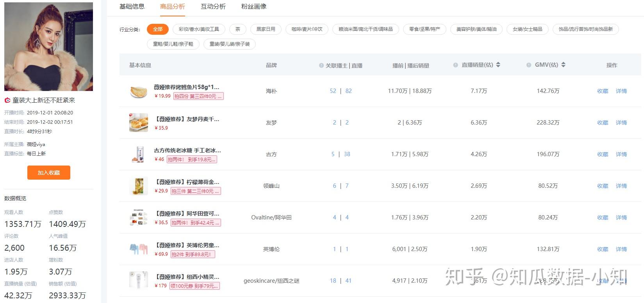Open the 柠檬薄荷 product thumbnail
The height and width of the screenshot is (303, 644).
(139, 186)
